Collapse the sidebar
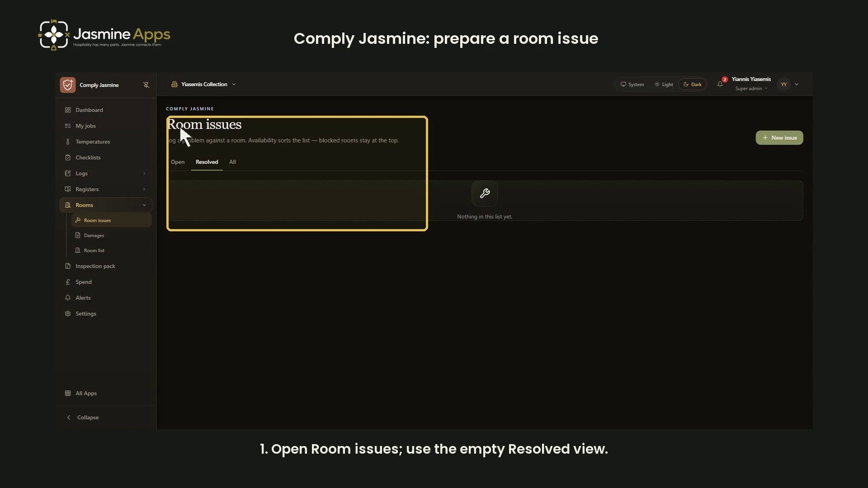Viewport: 868px width, 488px height. click(x=83, y=418)
